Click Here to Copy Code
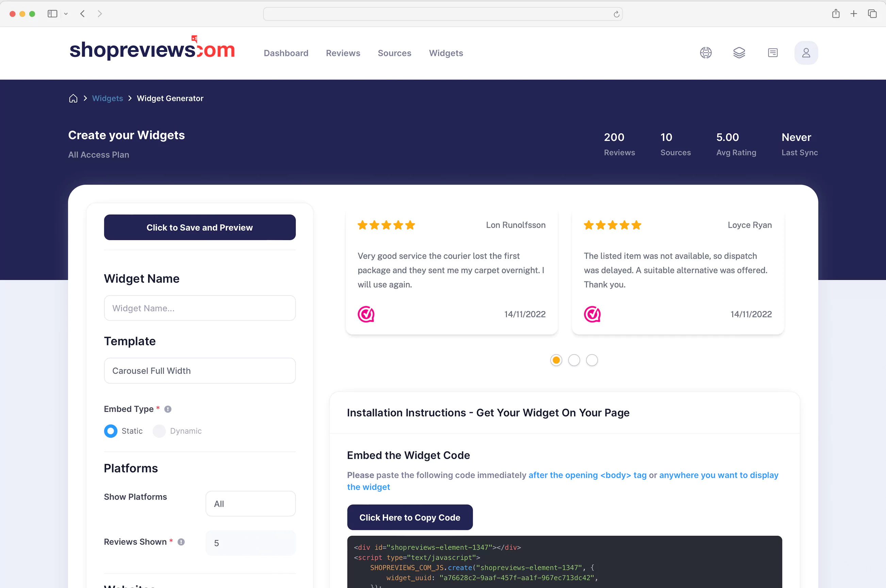Image resolution: width=886 pixels, height=588 pixels. pos(409,517)
